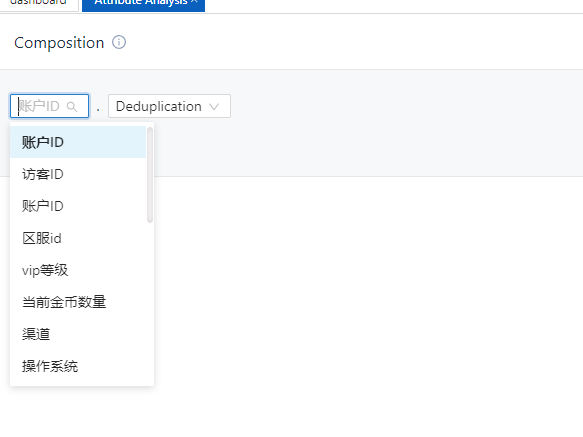Pick 操作系统 option in dropdown

[x=78, y=366]
